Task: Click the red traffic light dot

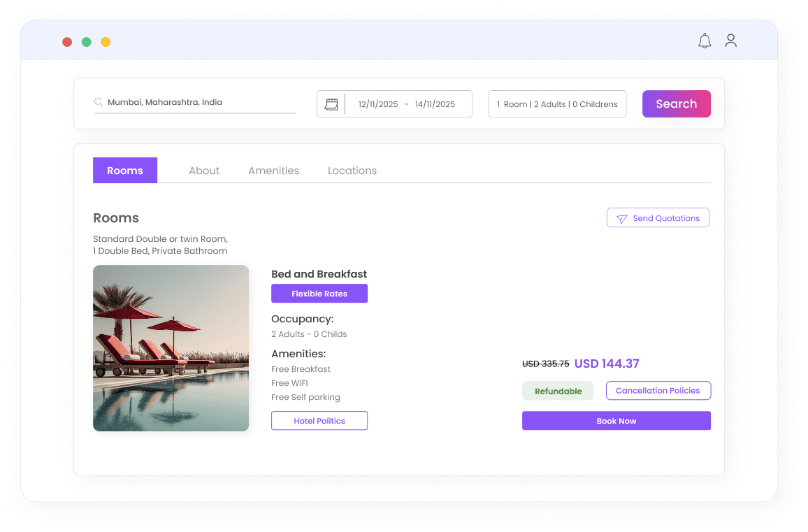Action: pos(67,42)
